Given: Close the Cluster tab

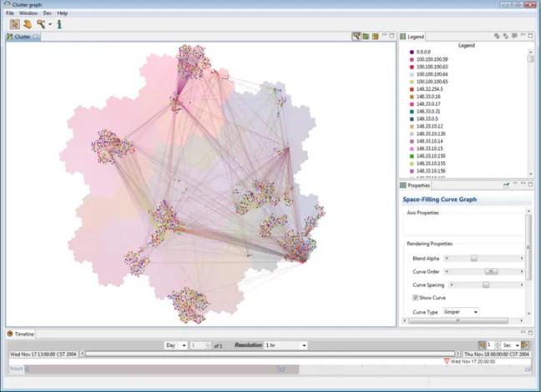Looking at the screenshot, I should [36, 37].
